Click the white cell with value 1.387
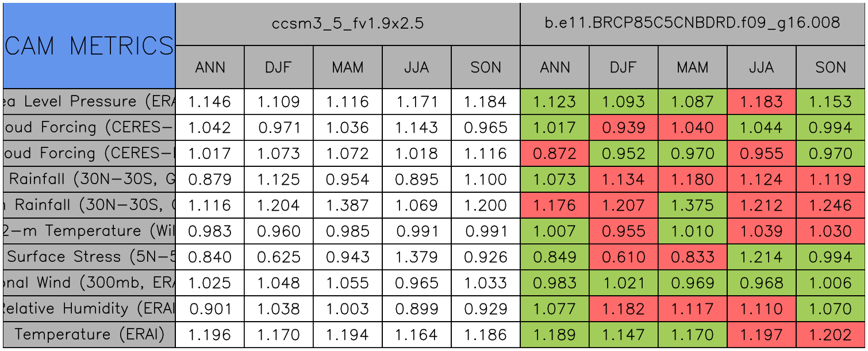 [348, 205]
